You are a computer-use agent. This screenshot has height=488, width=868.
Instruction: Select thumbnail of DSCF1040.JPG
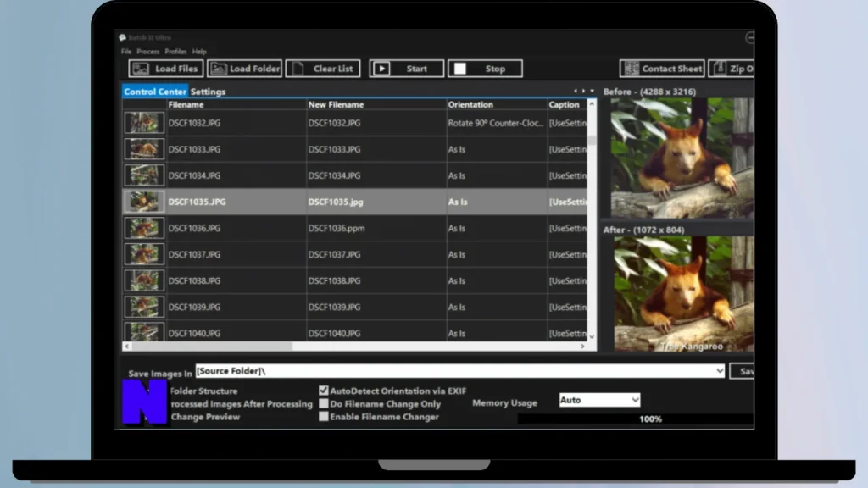(x=144, y=331)
